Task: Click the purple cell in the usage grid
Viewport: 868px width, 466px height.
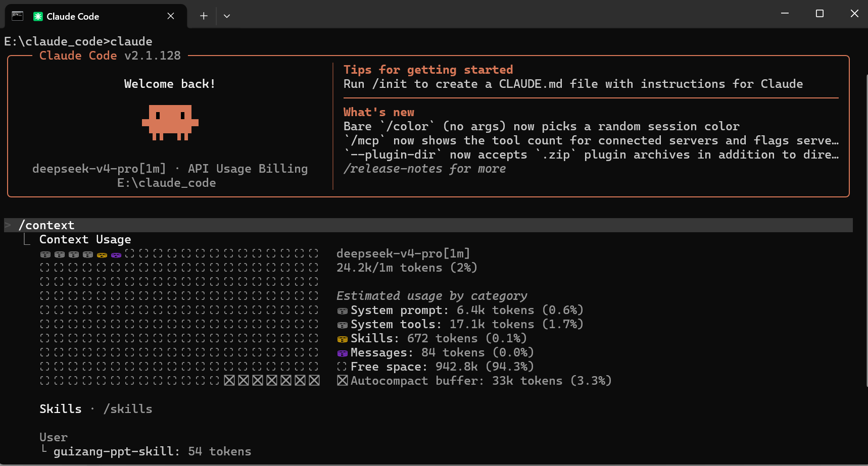Action: (x=116, y=254)
